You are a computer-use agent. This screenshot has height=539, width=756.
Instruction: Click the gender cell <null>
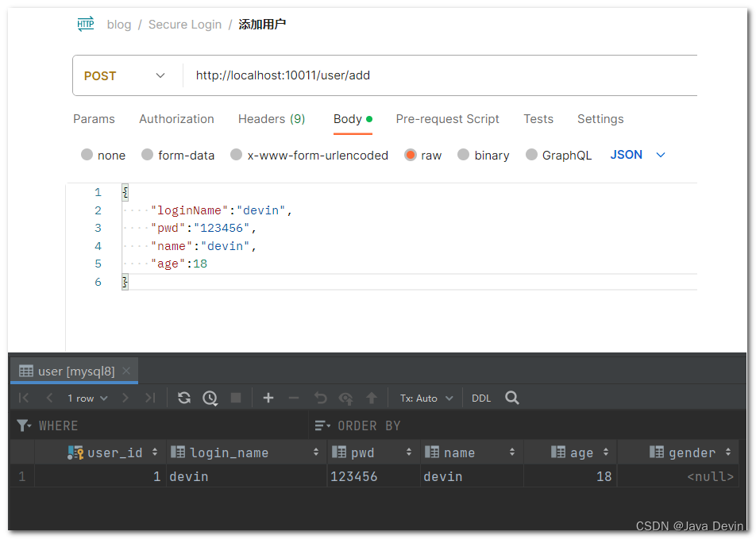[x=678, y=476]
